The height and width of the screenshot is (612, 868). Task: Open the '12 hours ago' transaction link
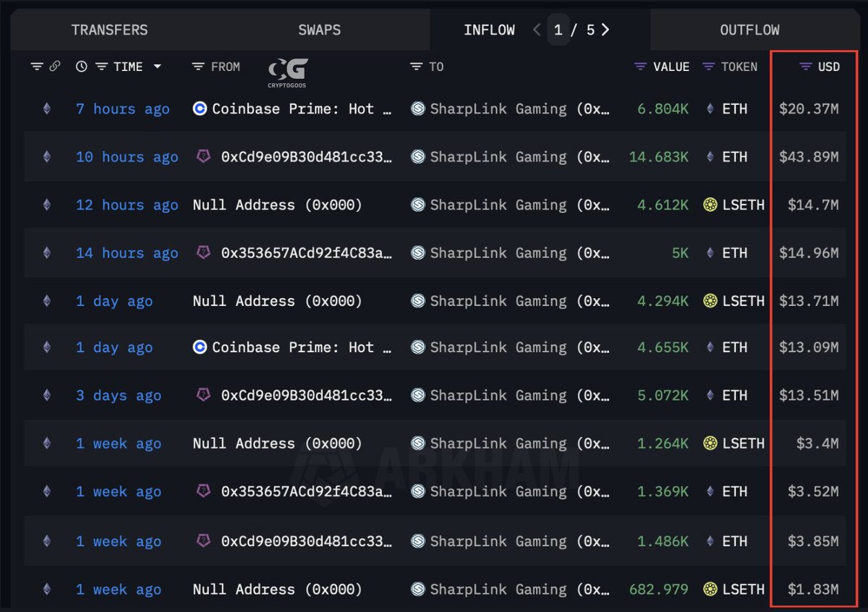(127, 205)
